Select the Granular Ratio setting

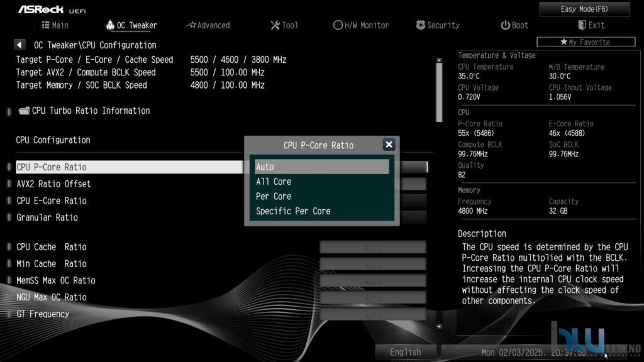pyautogui.click(x=47, y=217)
